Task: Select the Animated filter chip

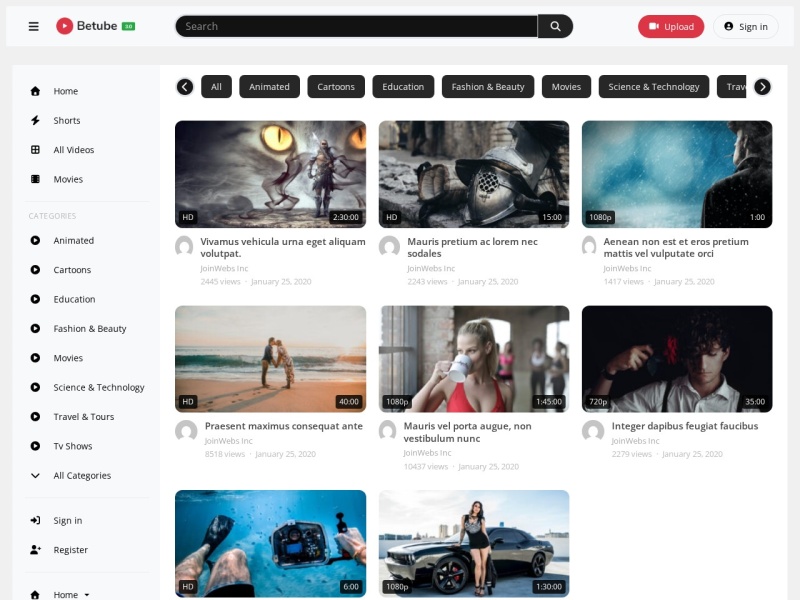Action: (x=269, y=87)
